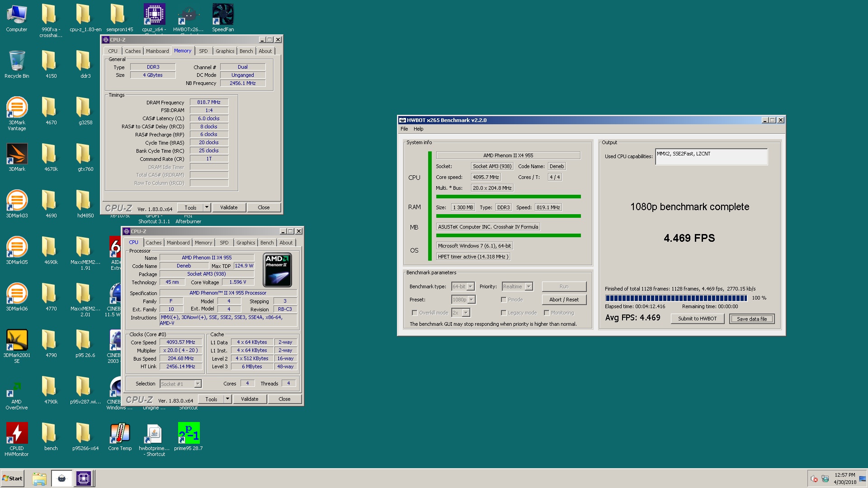Expand the Benchmark type dropdown
868x488 pixels.
[x=471, y=286]
